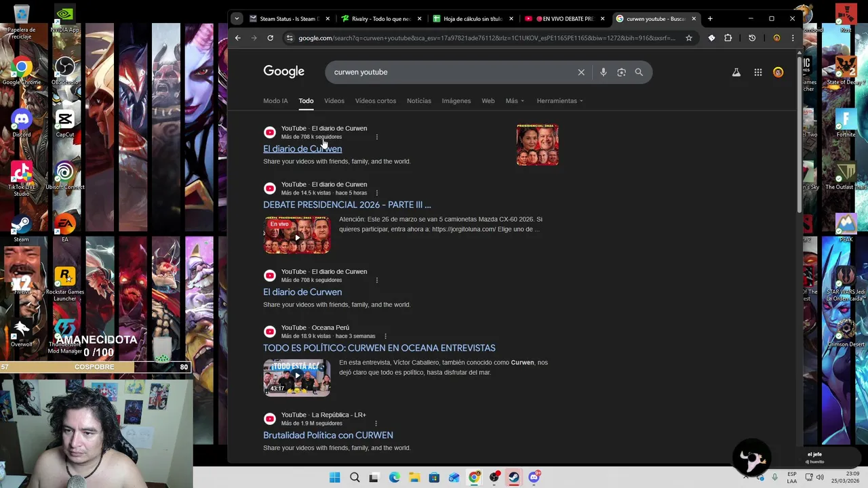Open EA app desktop shortcut
The width and height of the screenshot is (868, 488).
point(65,228)
